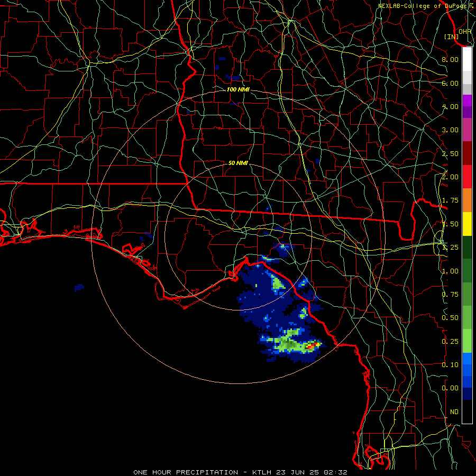Viewport: 476px width, 476px height.
Task: Click the 0.50 legend value
Action: [450, 318]
